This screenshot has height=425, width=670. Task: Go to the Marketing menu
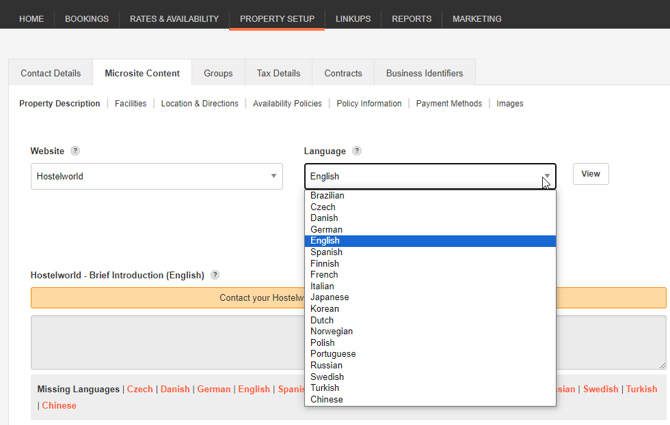pos(477,18)
